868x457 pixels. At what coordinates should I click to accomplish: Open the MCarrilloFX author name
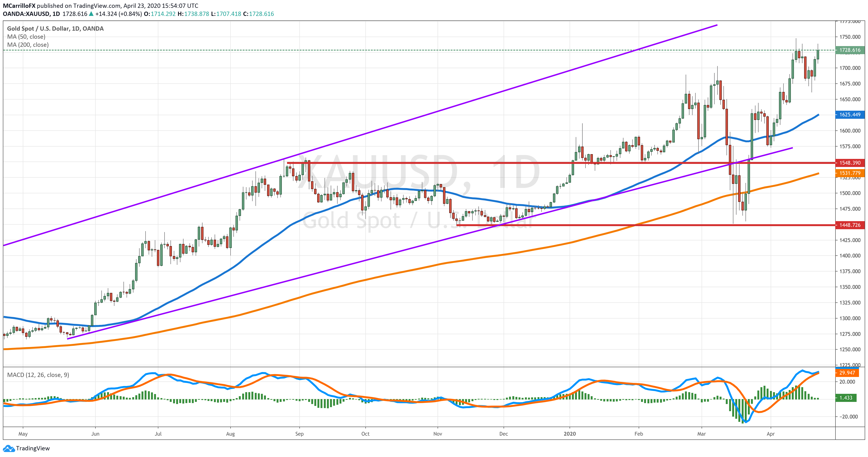[x=19, y=6]
